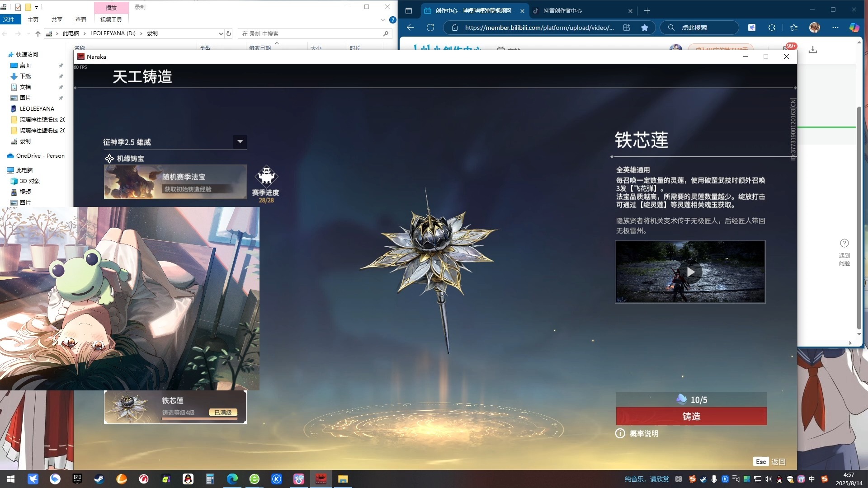Open 概率说明 probability info

tap(637, 433)
